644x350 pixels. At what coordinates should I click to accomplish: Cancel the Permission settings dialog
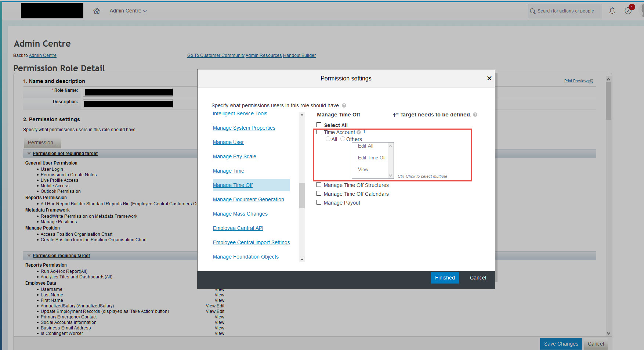click(478, 278)
